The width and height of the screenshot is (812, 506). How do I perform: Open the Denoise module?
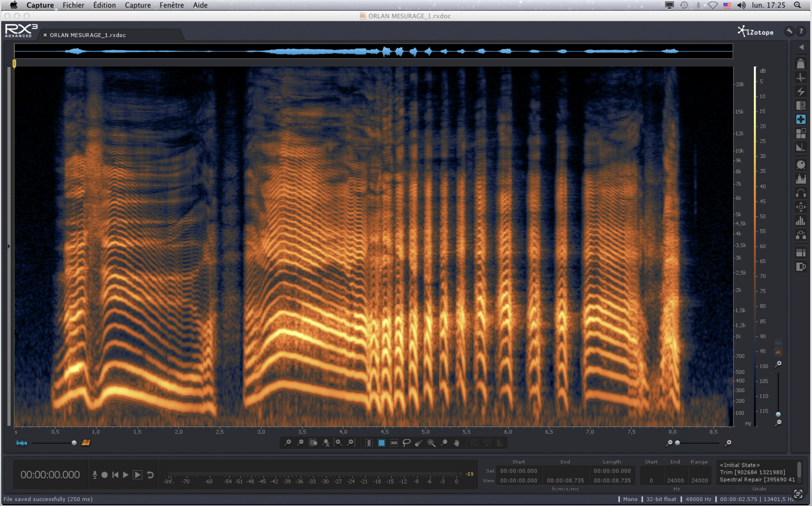point(801,105)
